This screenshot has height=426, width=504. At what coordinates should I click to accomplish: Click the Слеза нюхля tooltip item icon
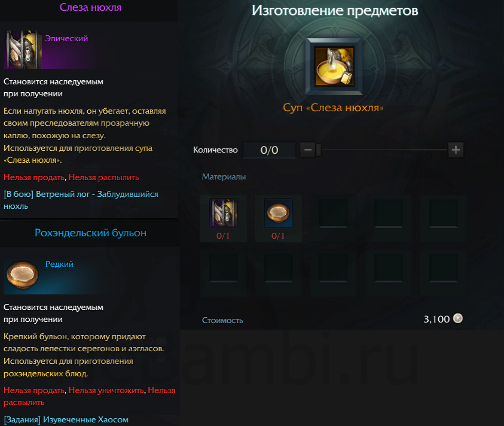point(23,50)
